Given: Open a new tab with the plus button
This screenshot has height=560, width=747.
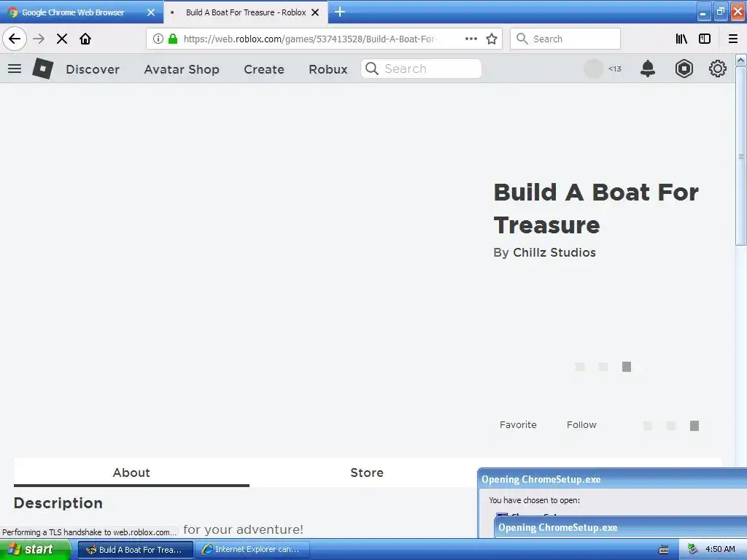Looking at the screenshot, I should [x=340, y=12].
